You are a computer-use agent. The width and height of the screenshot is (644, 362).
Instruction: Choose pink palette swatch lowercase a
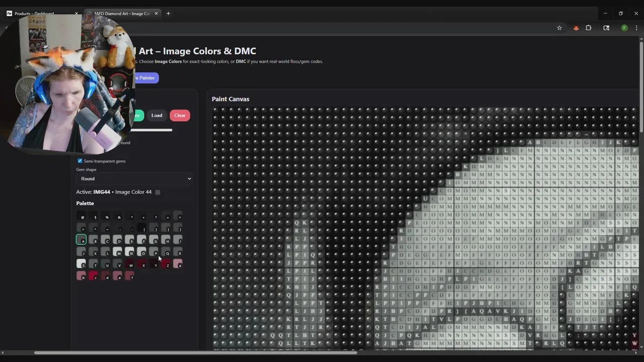pos(178,263)
